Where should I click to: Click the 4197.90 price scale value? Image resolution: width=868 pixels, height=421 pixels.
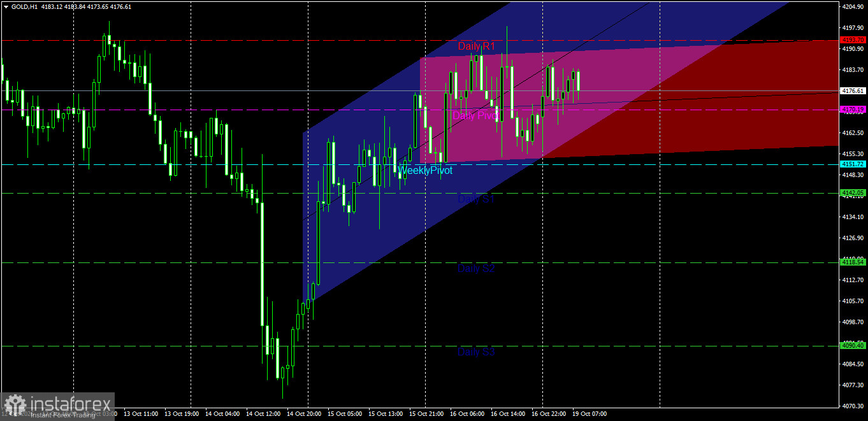pos(853,28)
